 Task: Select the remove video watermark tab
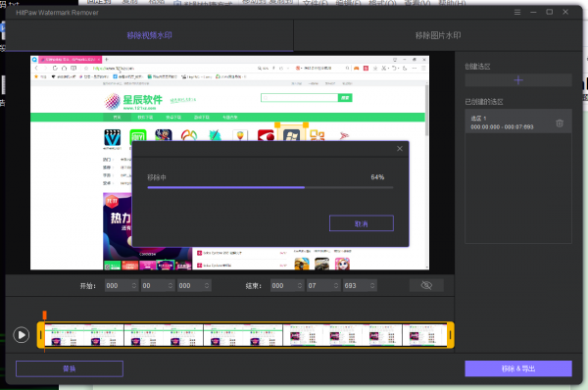pyautogui.click(x=149, y=35)
